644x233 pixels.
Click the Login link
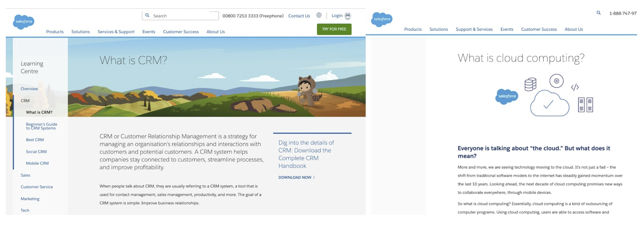click(337, 16)
